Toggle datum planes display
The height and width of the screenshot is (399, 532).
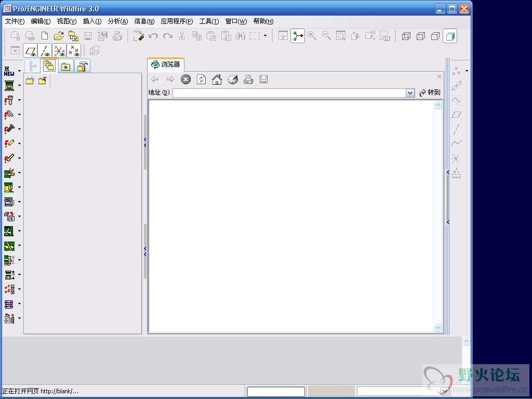tap(30, 50)
